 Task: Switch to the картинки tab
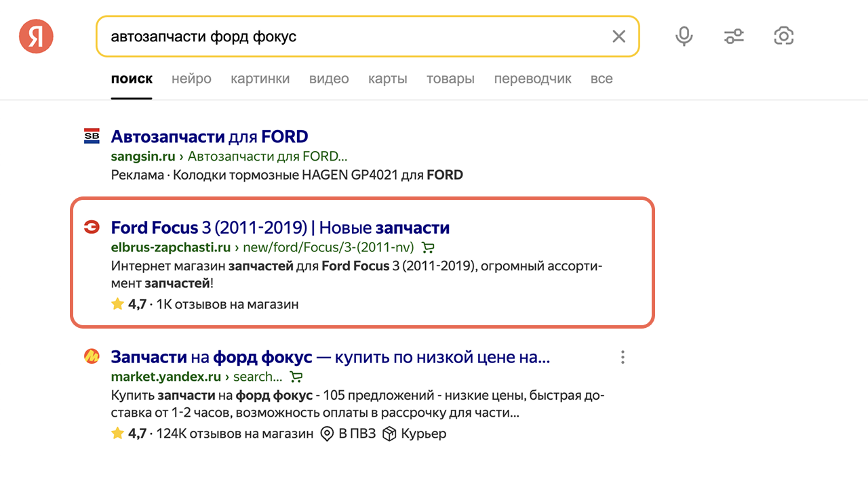tap(260, 79)
